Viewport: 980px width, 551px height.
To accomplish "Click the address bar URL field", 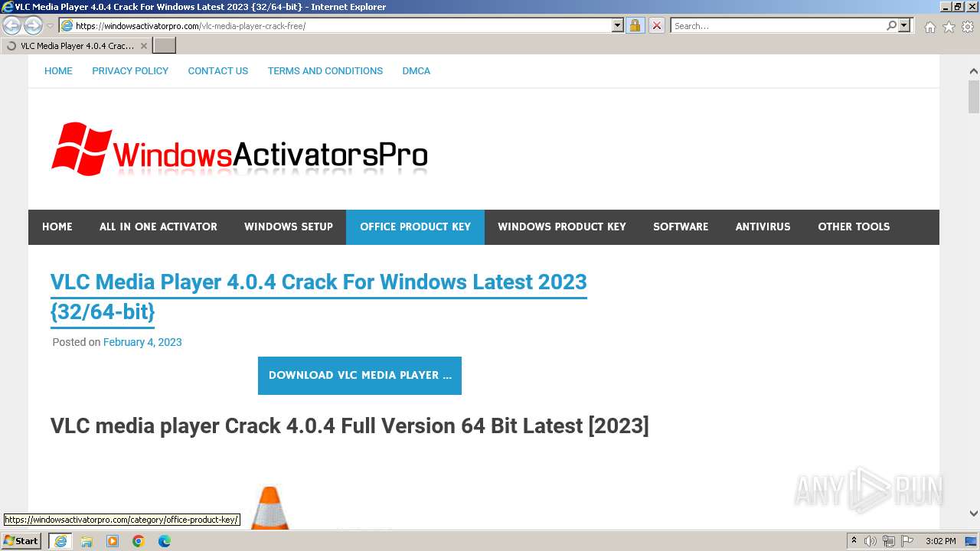I will [335, 26].
